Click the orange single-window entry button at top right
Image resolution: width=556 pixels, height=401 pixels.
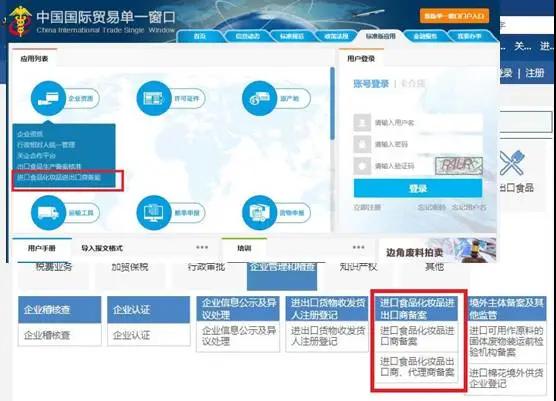(x=454, y=16)
